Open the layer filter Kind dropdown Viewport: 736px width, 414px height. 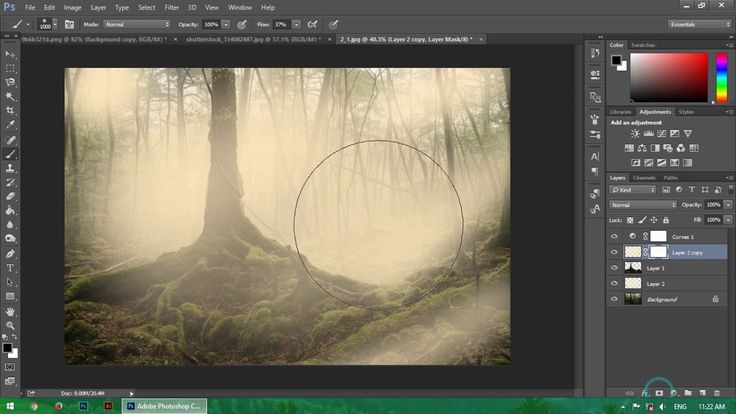632,190
